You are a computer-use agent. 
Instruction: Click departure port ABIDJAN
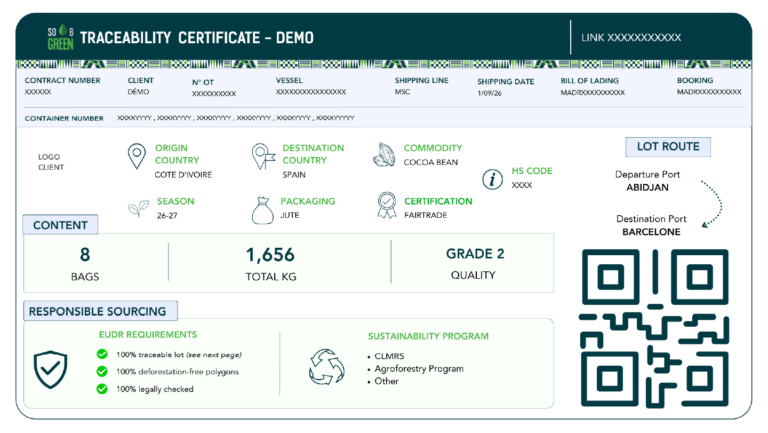point(647,187)
